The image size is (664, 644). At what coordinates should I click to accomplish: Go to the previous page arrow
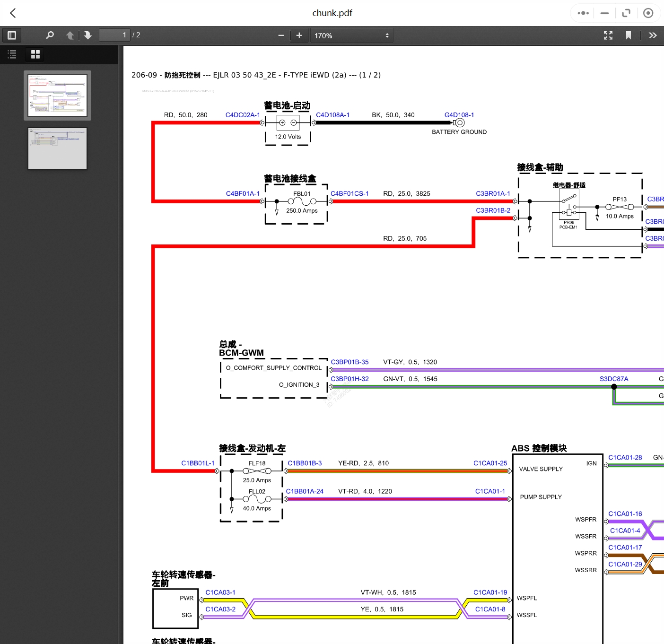point(70,35)
